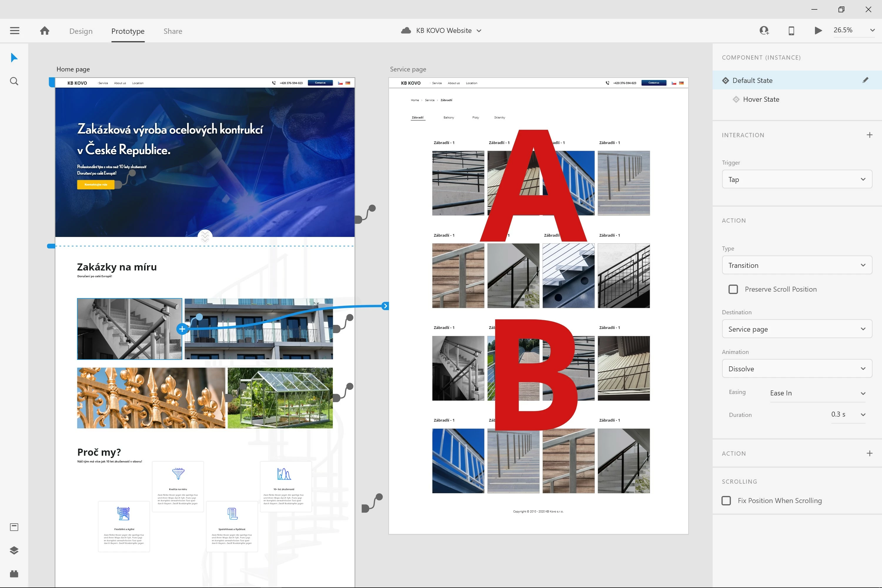Enable Preserve Scroll Position checkbox

click(x=733, y=289)
